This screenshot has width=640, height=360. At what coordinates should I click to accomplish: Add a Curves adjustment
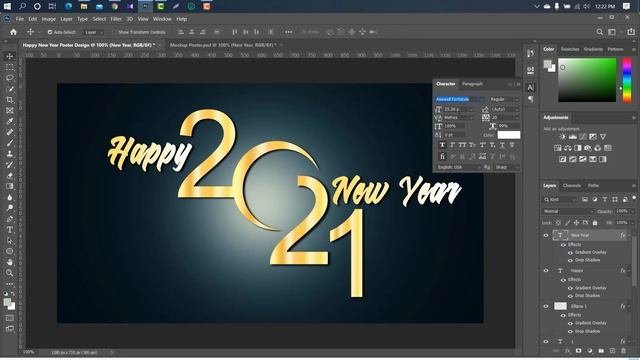click(x=583, y=137)
